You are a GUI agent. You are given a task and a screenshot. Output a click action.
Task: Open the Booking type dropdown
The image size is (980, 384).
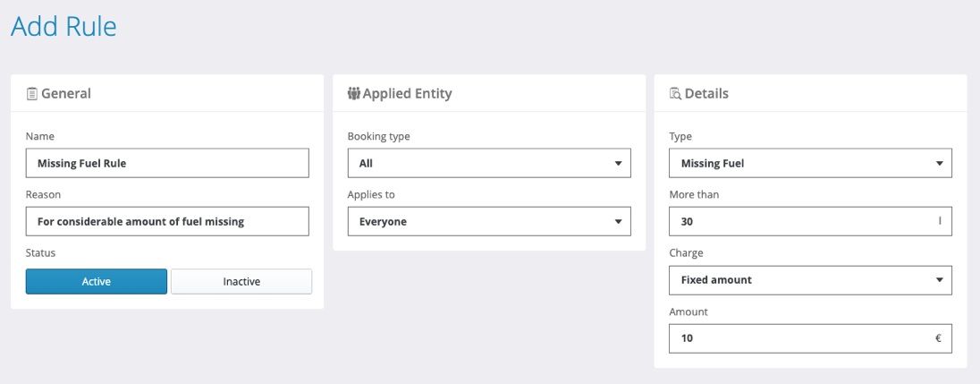pos(489,163)
